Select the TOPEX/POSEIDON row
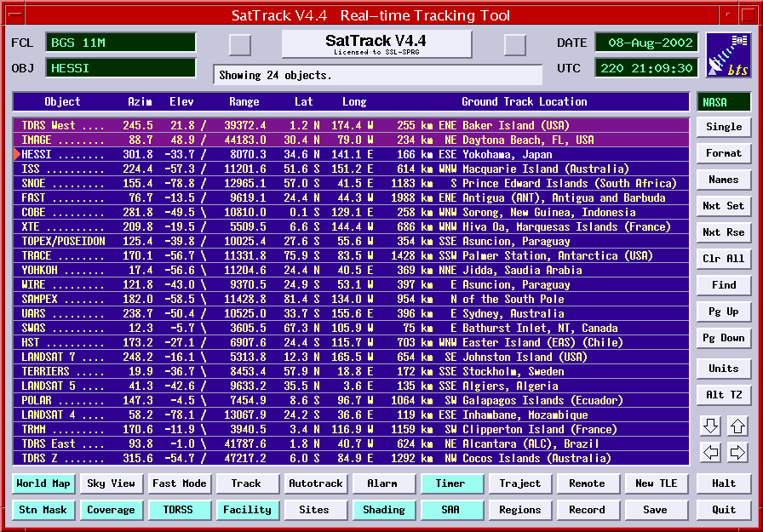 pyautogui.click(x=351, y=241)
